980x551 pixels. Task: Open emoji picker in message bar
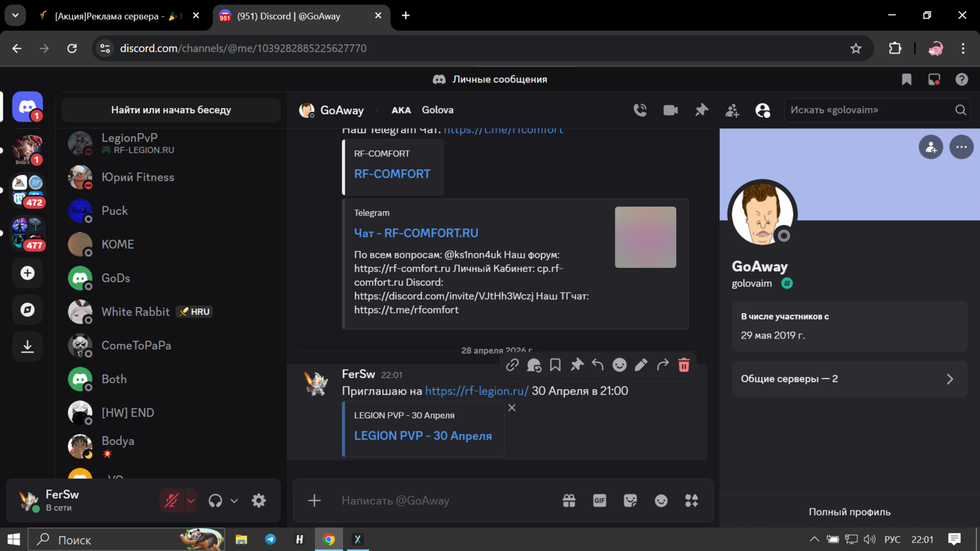661,501
